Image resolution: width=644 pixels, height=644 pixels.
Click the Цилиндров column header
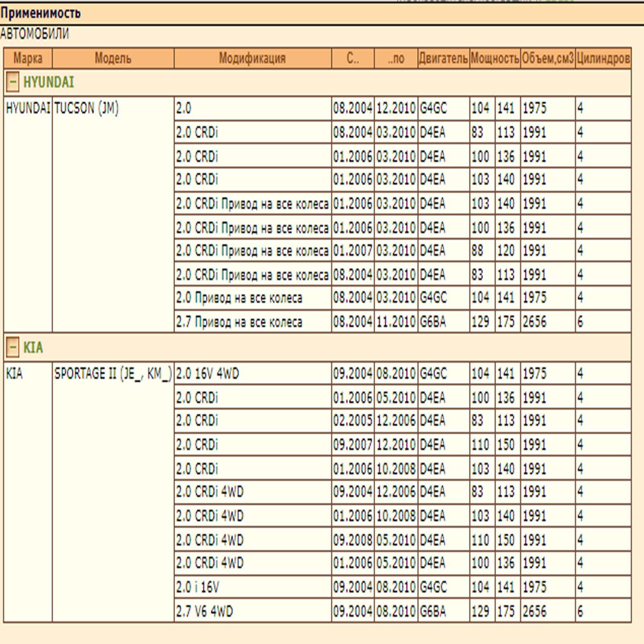click(x=603, y=58)
